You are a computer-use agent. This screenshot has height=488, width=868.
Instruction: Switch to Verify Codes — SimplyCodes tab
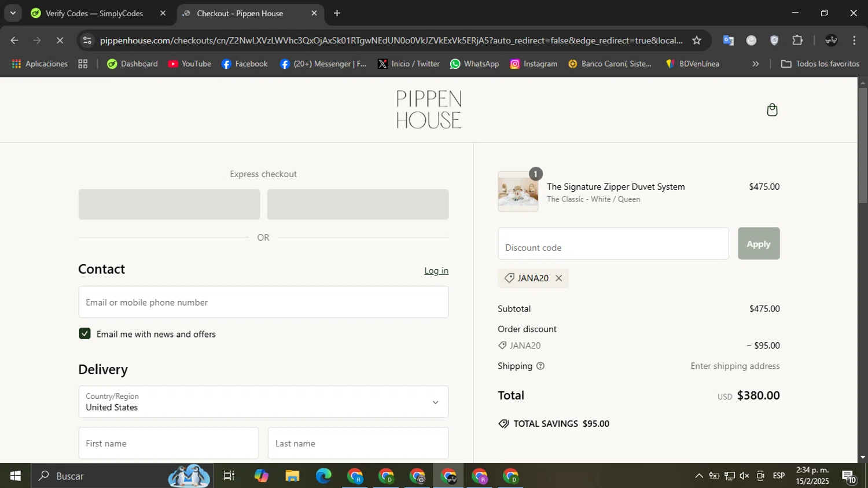pos(94,13)
